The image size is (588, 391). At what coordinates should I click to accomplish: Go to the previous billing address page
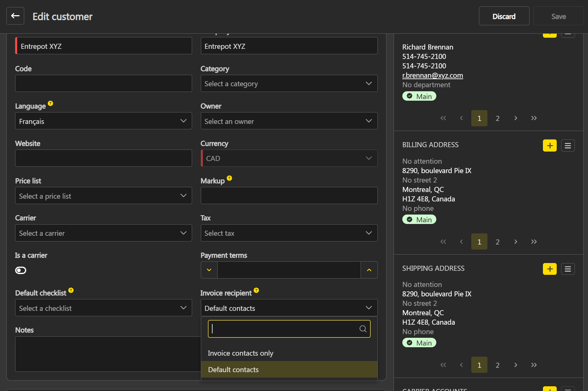(462, 242)
